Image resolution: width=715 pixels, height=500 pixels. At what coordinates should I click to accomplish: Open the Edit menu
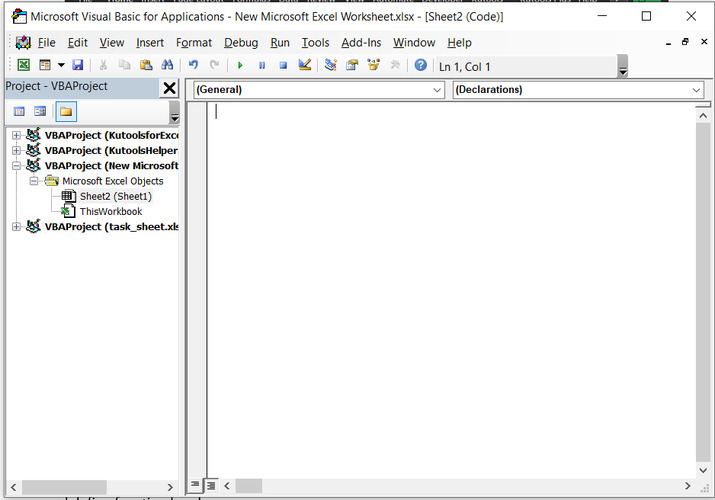tap(78, 43)
